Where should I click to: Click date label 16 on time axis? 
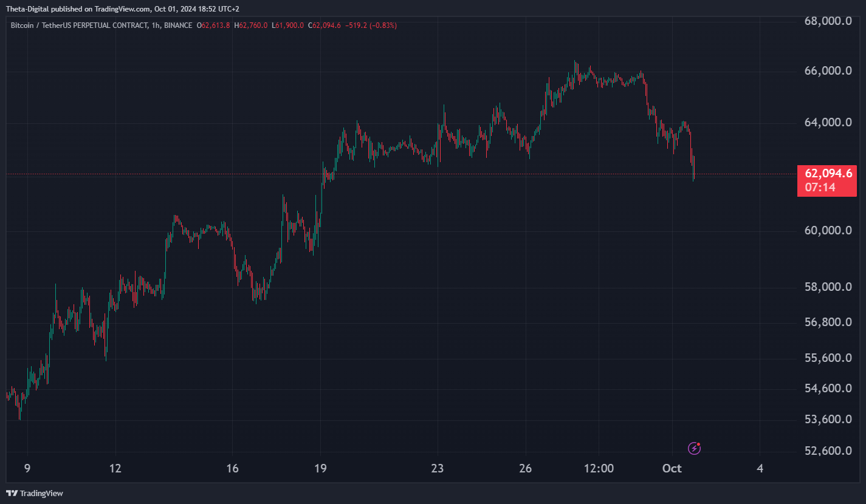[x=232, y=468]
